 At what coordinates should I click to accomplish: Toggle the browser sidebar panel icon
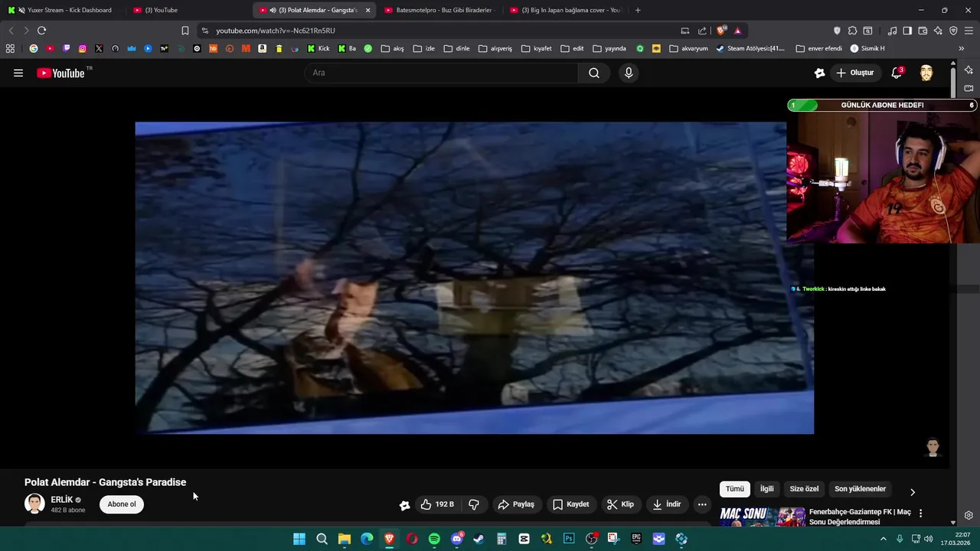[907, 31]
